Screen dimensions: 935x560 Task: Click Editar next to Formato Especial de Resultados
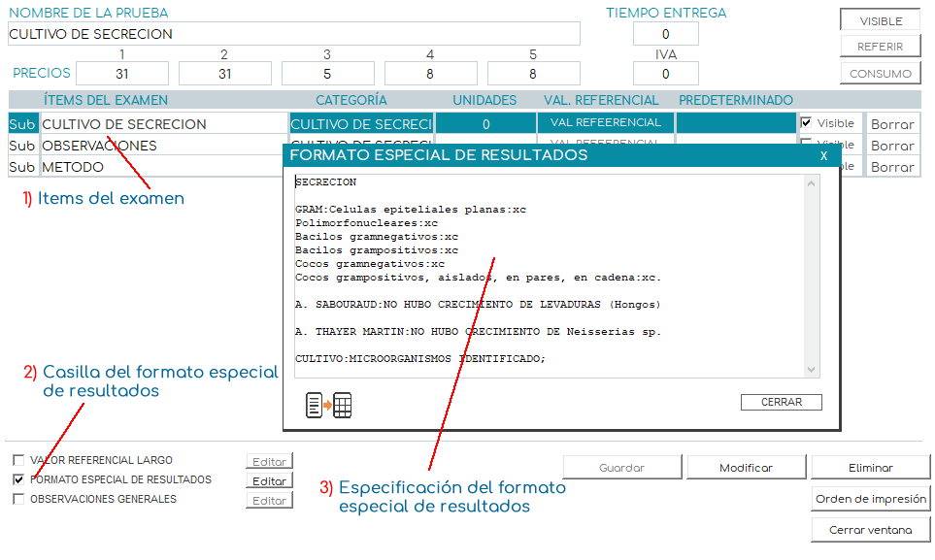click(269, 481)
